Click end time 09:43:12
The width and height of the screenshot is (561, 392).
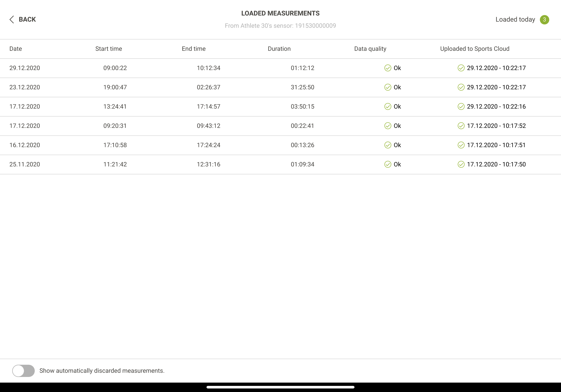point(209,126)
